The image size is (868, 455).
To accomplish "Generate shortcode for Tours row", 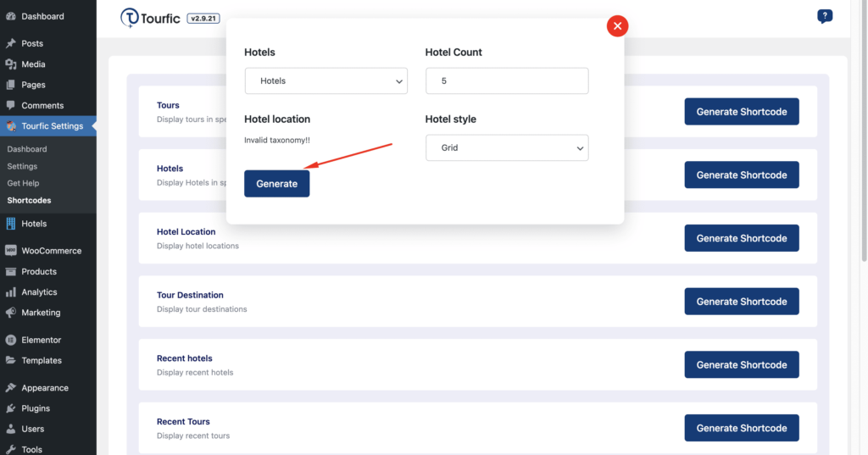I will point(741,112).
